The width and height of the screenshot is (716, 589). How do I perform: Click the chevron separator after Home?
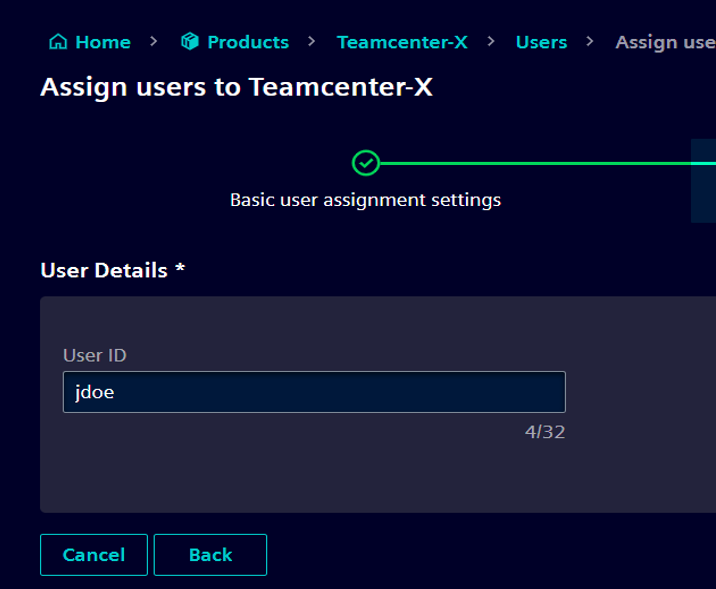[154, 42]
